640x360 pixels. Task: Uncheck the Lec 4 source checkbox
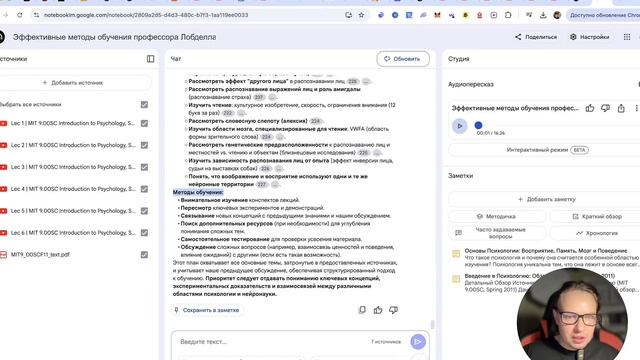tap(144, 189)
